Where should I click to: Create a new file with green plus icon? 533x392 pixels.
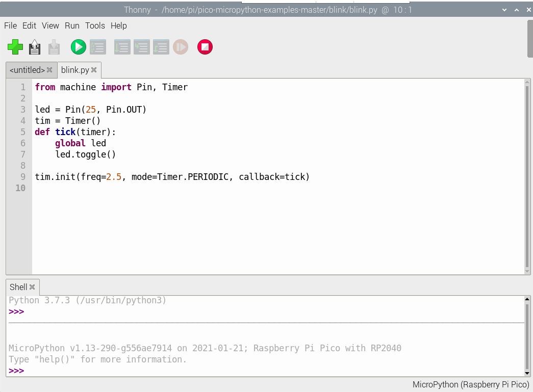(15, 47)
